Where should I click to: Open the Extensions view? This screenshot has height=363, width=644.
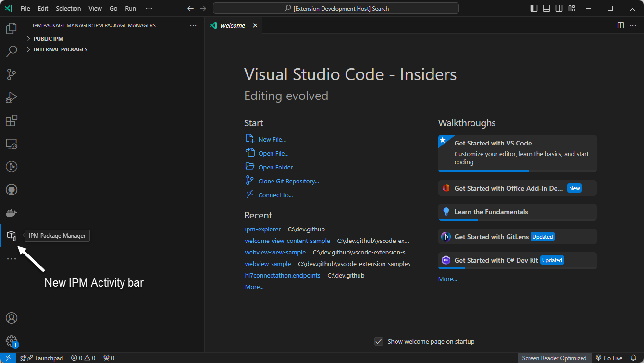tap(11, 121)
